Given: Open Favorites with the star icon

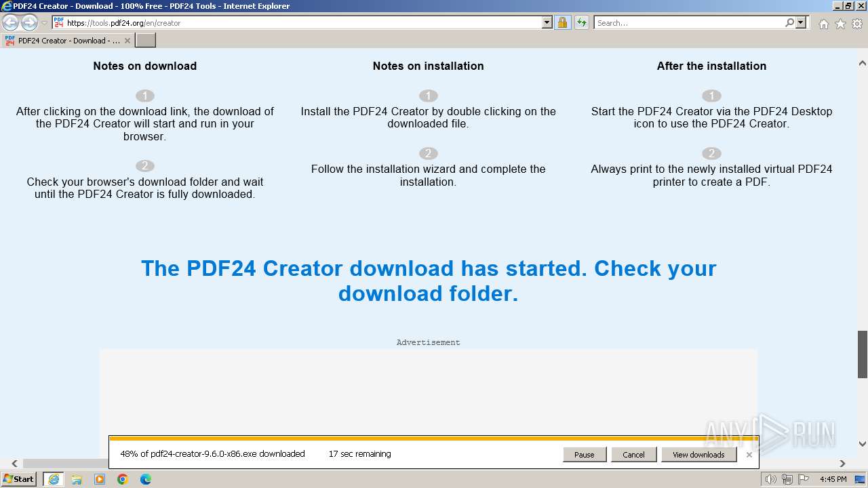Looking at the screenshot, I should coord(840,24).
